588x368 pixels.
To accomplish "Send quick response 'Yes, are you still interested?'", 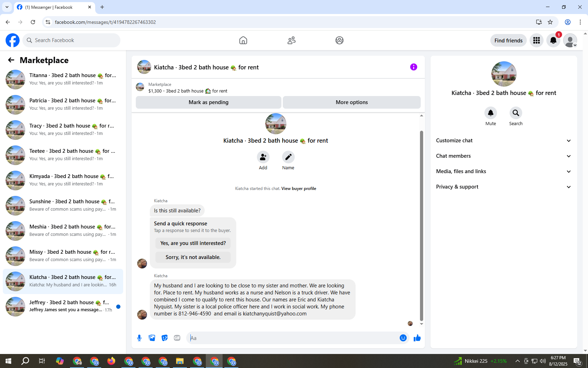I will tap(193, 243).
